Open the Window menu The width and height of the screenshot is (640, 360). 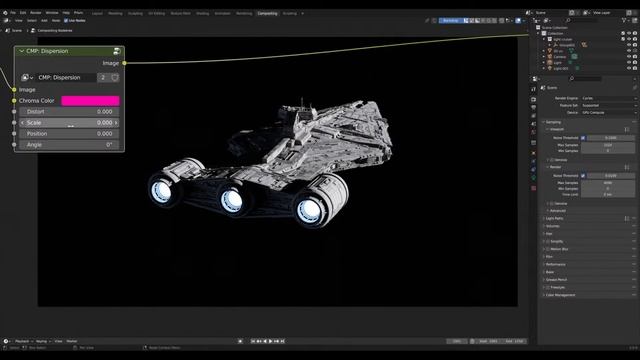(x=52, y=13)
